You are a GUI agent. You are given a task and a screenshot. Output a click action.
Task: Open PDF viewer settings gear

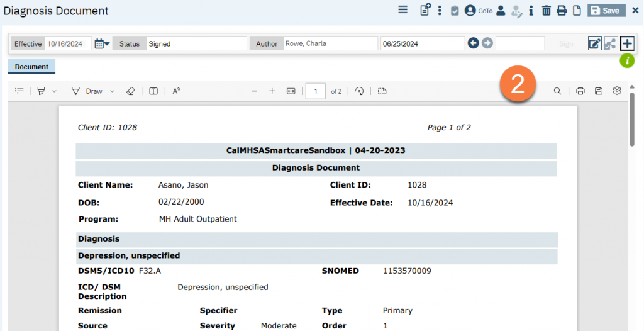pyautogui.click(x=617, y=91)
